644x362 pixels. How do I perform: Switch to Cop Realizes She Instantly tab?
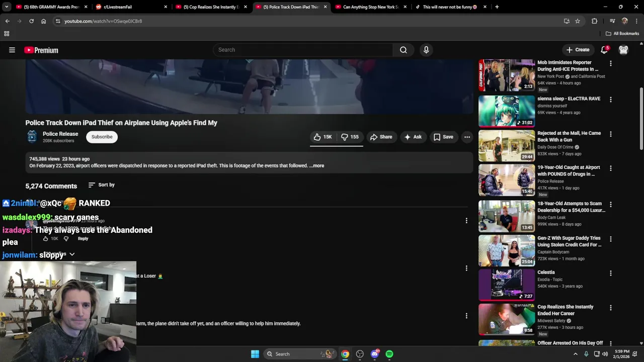pyautogui.click(x=212, y=7)
